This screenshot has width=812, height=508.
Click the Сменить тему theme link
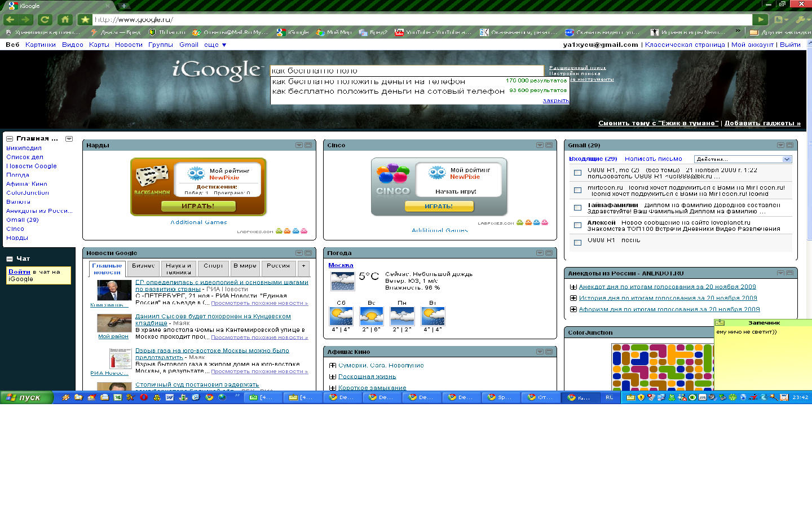pyautogui.click(x=658, y=123)
